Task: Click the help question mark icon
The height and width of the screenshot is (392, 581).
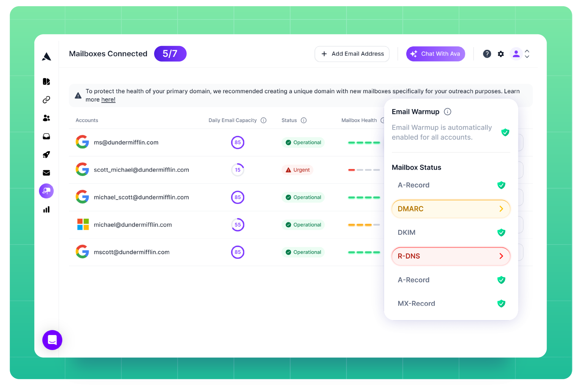Action: coord(487,54)
